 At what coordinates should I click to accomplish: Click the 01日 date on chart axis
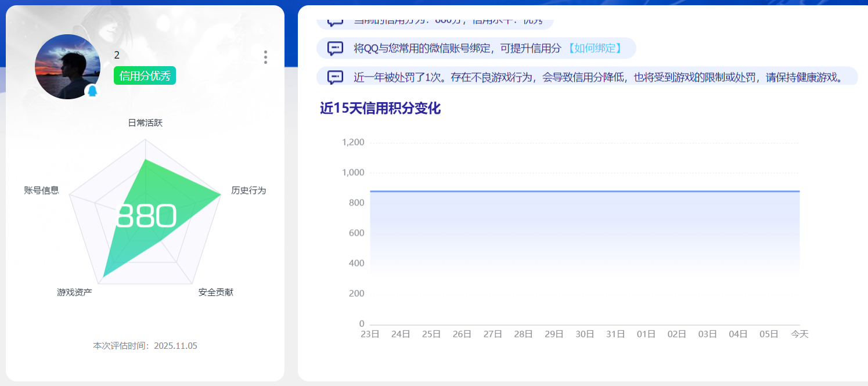click(646, 334)
